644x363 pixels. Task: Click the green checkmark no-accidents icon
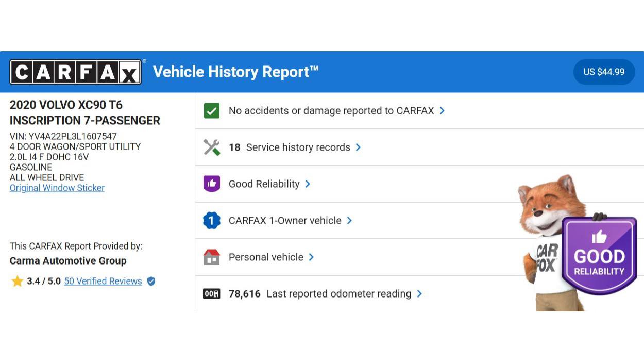click(x=212, y=111)
